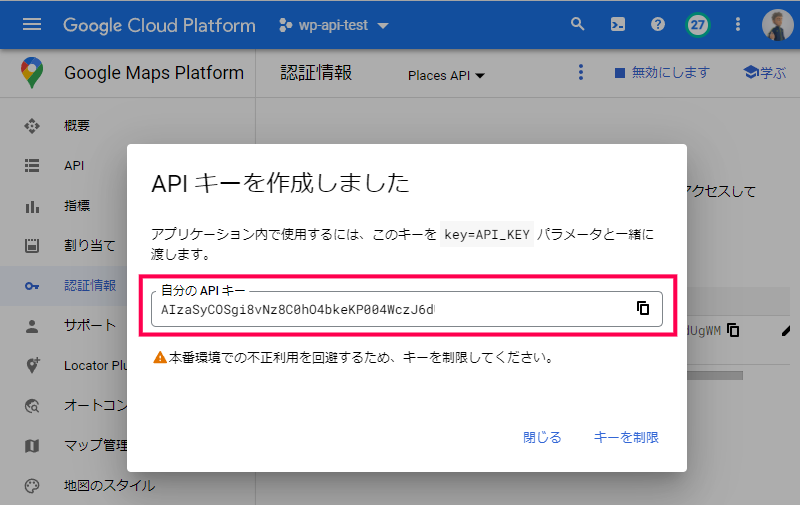
Task: Click the Locator Plus pin icon
Action: pos(32,365)
